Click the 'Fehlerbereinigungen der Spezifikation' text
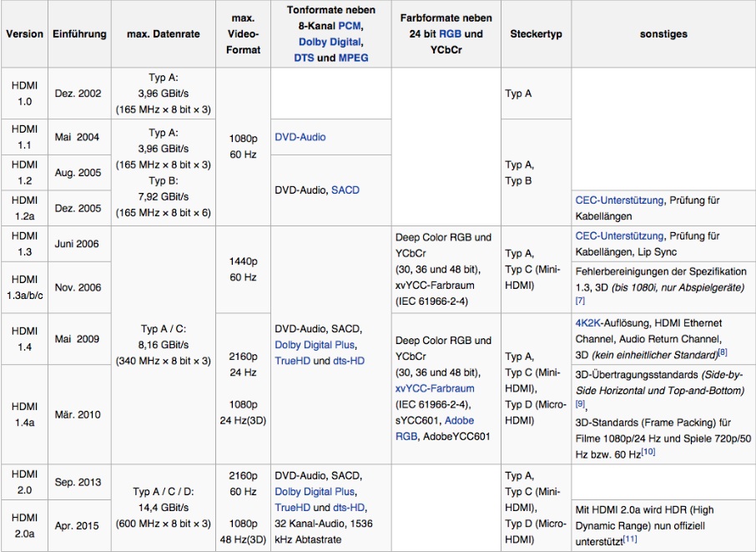 (x=661, y=271)
